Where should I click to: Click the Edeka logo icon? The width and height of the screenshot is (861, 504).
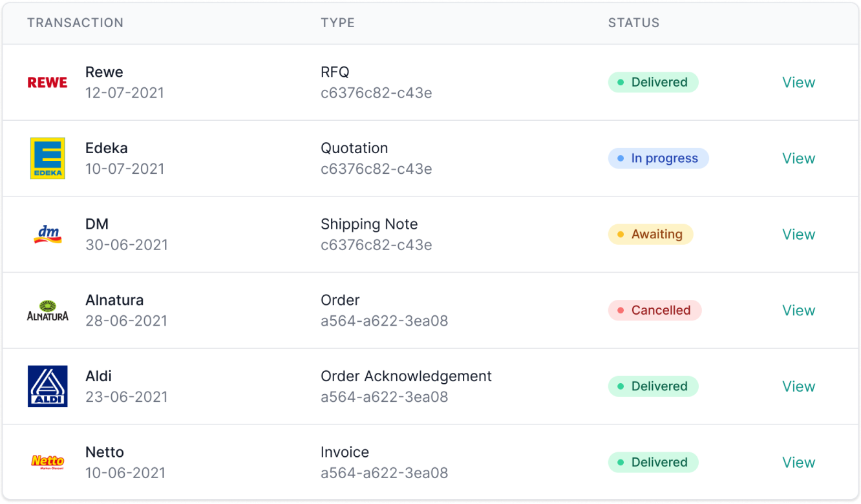tap(47, 158)
